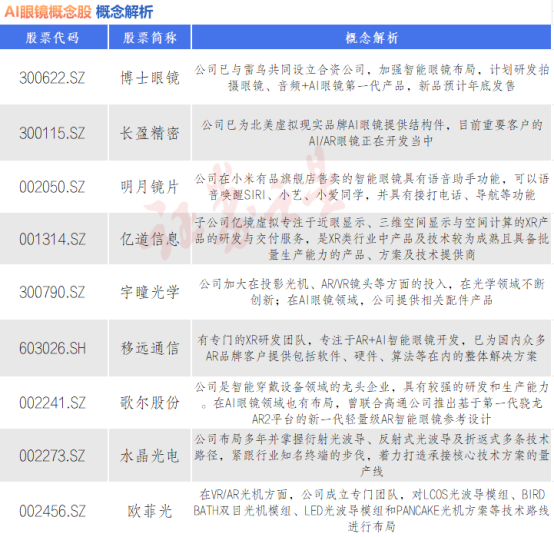Click the 股票简称 column header
The image size is (554, 537).
click(x=150, y=37)
